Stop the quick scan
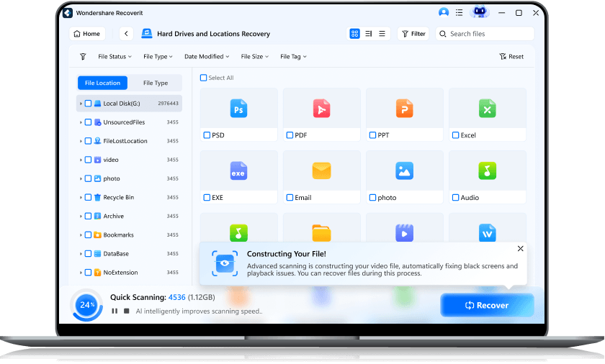The width and height of the screenshot is (605, 364). (126, 311)
